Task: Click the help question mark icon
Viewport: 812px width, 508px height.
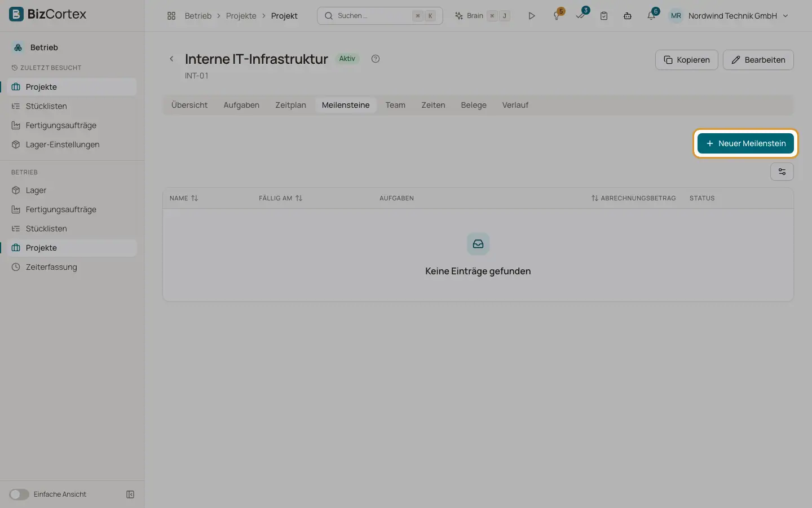Action: [x=376, y=59]
